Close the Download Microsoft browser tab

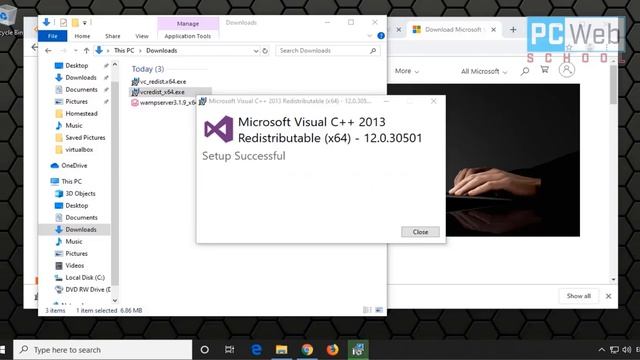pos(493,29)
